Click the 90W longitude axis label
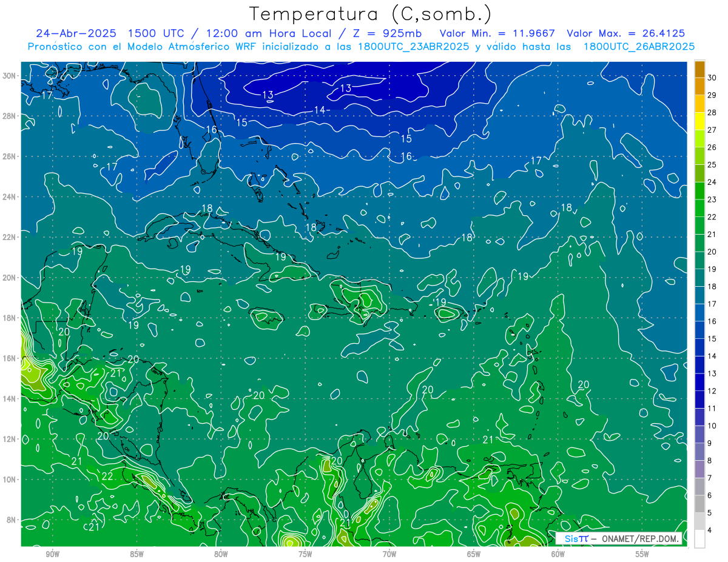728x562 pixels. point(52,554)
